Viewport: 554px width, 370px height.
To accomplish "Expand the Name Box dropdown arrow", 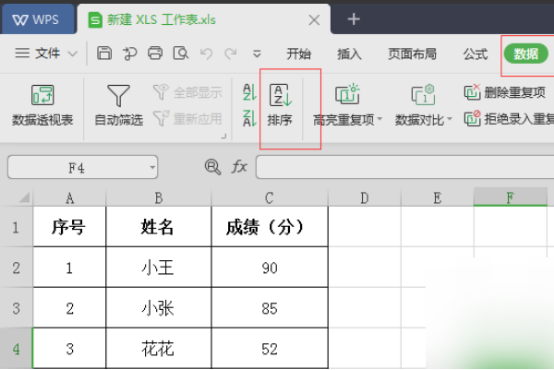I will [153, 167].
